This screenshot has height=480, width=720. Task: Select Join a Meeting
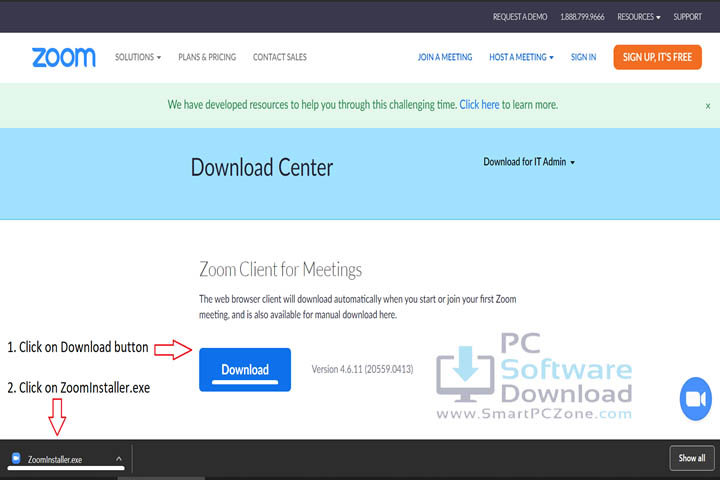445,57
